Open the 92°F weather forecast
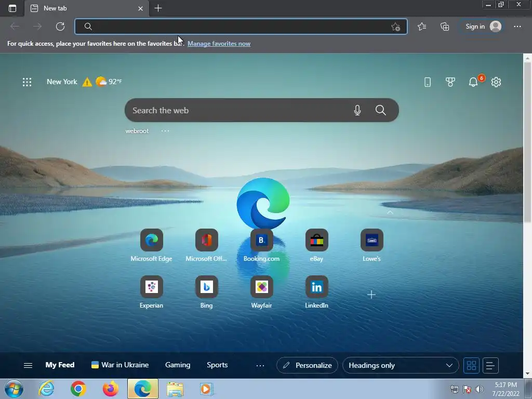This screenshot has width=532, height=399. [x=109, y=82]
